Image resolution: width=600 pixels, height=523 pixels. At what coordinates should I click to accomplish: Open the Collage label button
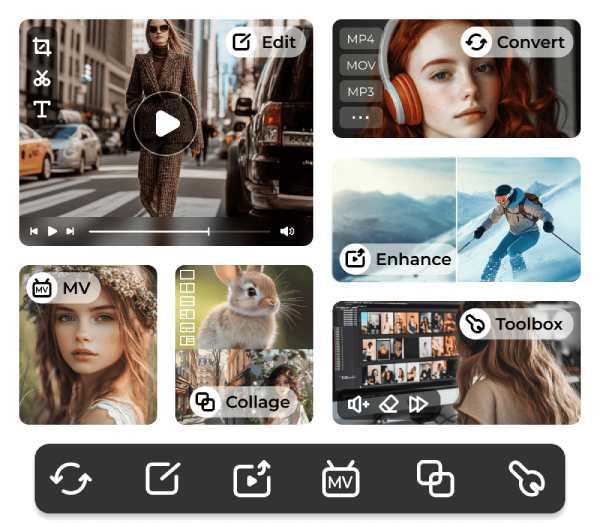coord(243,402)
